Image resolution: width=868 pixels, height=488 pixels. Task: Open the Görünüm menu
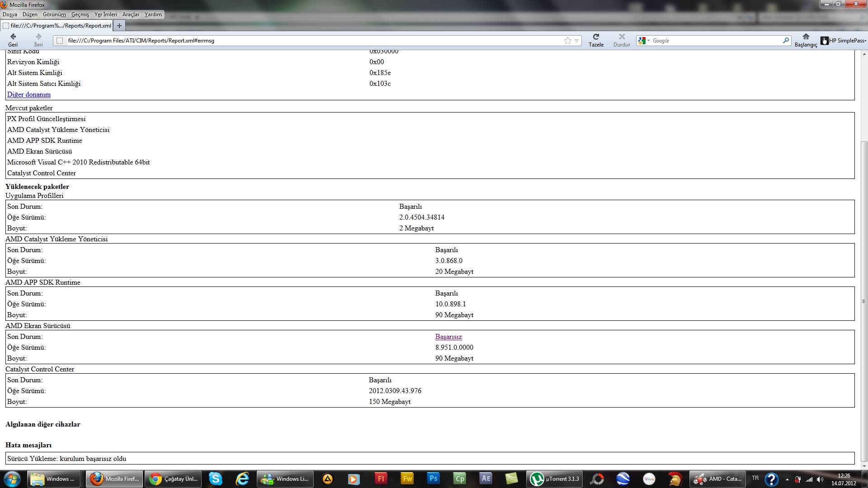(54, 14)
